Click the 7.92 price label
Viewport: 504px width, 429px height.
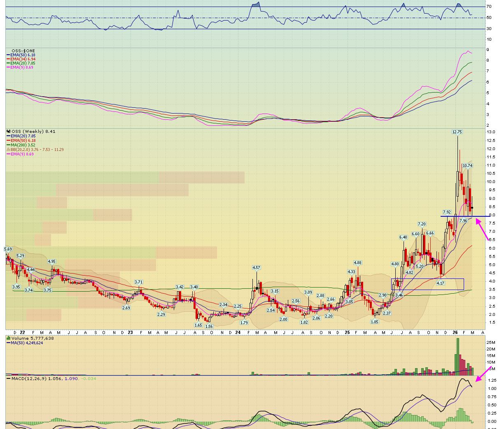(x=447, y=212)
